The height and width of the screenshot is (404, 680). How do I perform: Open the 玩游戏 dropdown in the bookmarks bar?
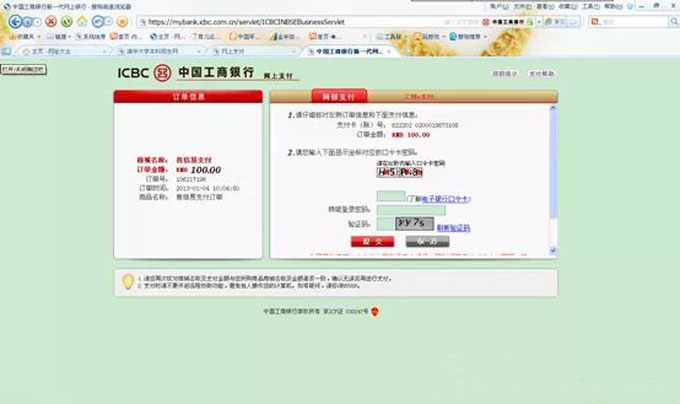pyautogui.click(x=429, y=37)
